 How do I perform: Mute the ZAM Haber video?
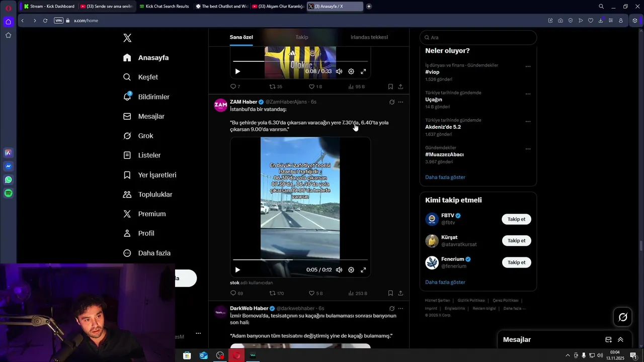(x=339, y=270)
